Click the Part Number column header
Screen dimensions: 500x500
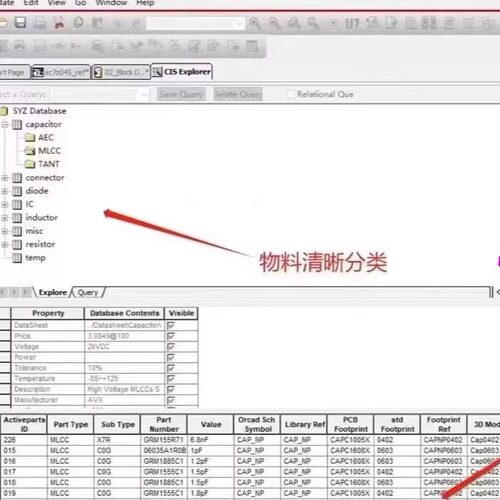(x=164, y=424)
